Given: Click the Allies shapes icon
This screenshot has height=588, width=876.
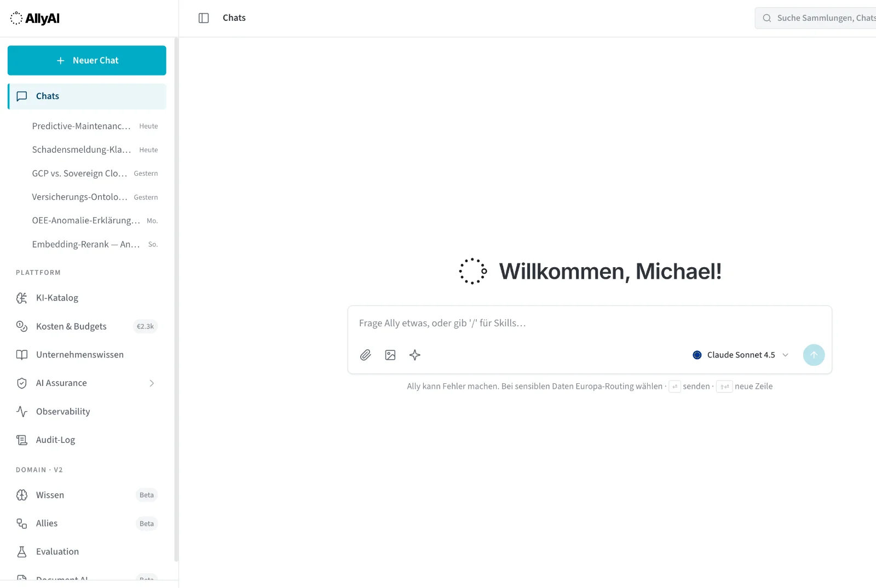Looking at the screenshot, I should tap(22, 523).
